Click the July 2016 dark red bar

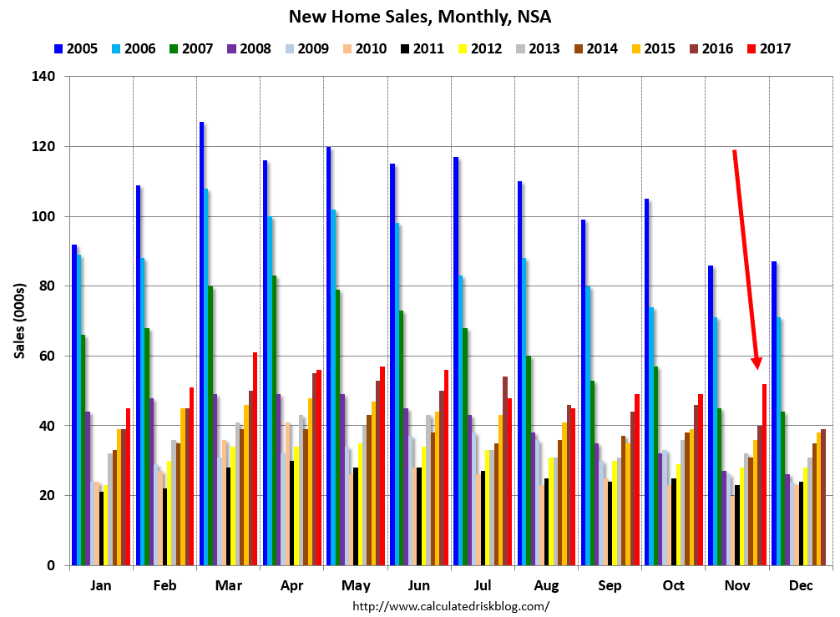504,471
